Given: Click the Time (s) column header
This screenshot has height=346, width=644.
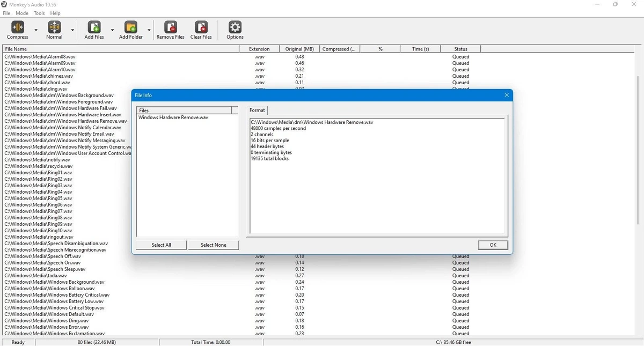Looking at the screenshot, I should pyautogui.click(x=420, y=49).
